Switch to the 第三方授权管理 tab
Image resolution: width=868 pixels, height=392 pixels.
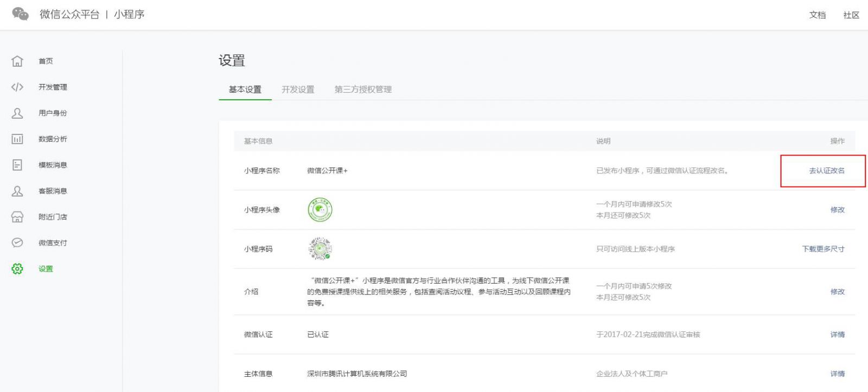(363, 89)
